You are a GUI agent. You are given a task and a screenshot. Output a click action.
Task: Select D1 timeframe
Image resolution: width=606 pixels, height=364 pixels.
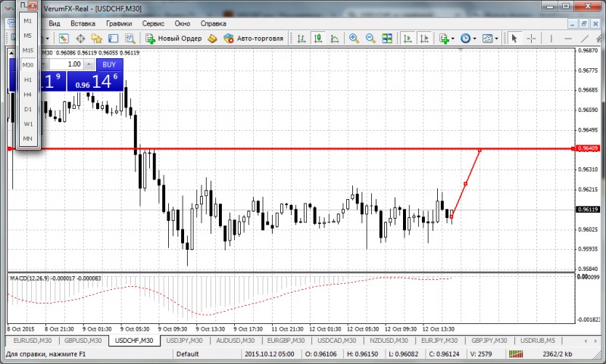(x=28, y=109)
